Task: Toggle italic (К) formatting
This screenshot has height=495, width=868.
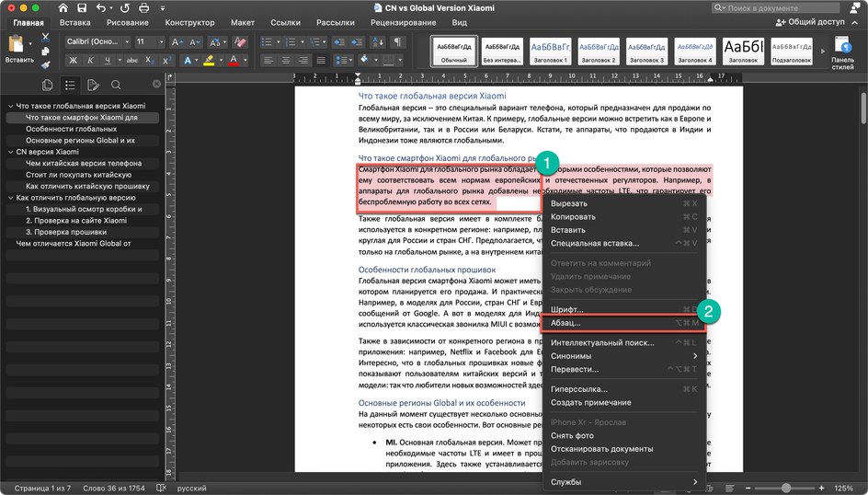Action: 90,61
